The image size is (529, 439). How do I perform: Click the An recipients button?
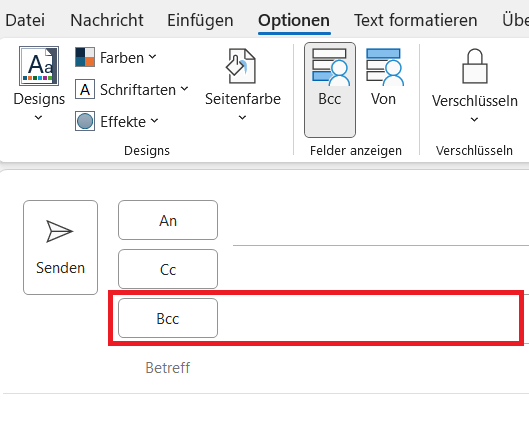click(168, 220)
